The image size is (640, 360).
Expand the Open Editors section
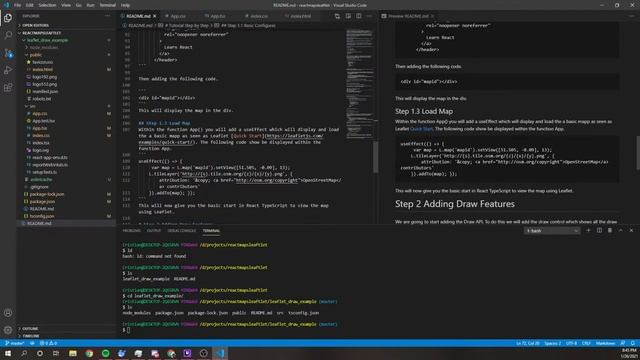coord(36,25)
